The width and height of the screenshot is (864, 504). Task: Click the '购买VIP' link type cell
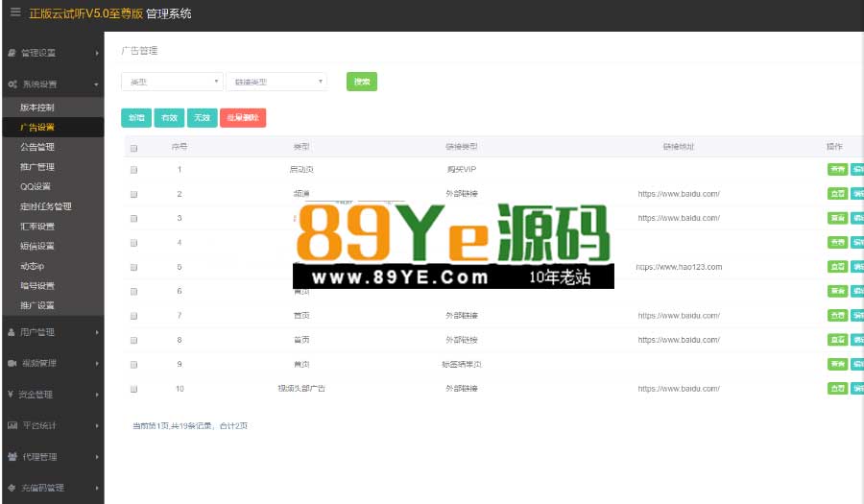(462, 169)
